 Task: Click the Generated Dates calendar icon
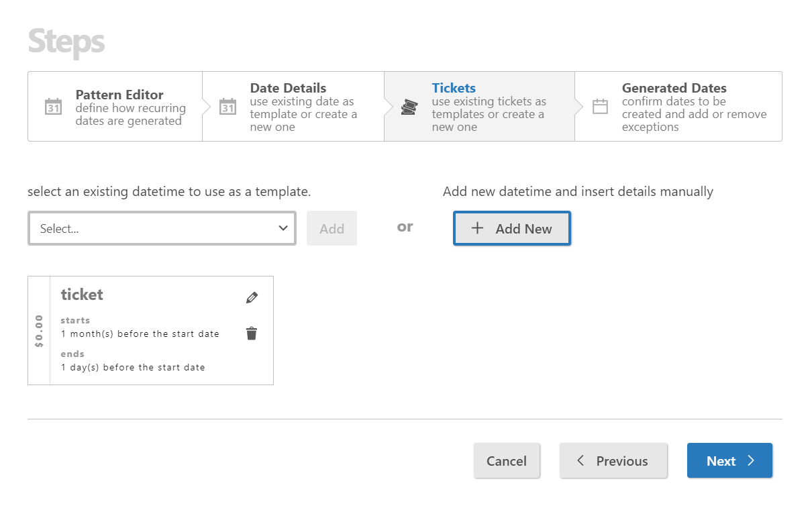point(600,107)
